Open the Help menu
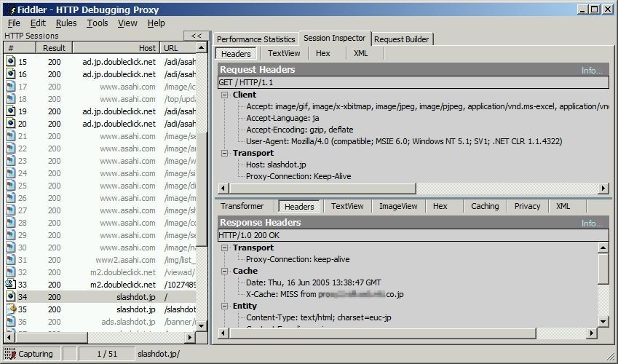Screen dimensions: 618x364 pos(156,23)
